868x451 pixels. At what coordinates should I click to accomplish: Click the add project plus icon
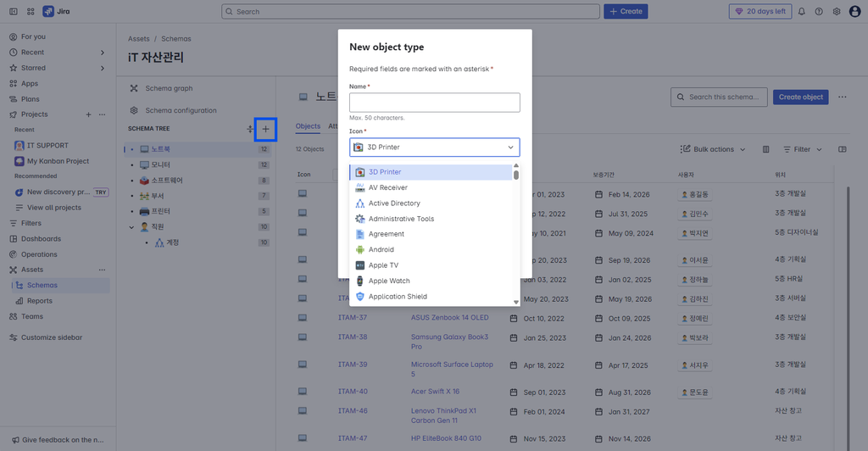[x=88, y=114]
